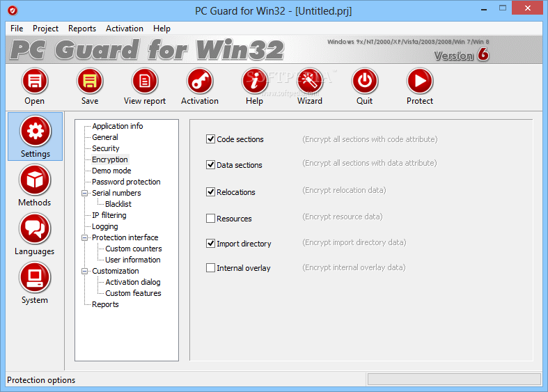The image size is (548, 392).
Task: Open Blacklist under Serial numbers
Action: point(118,204)
